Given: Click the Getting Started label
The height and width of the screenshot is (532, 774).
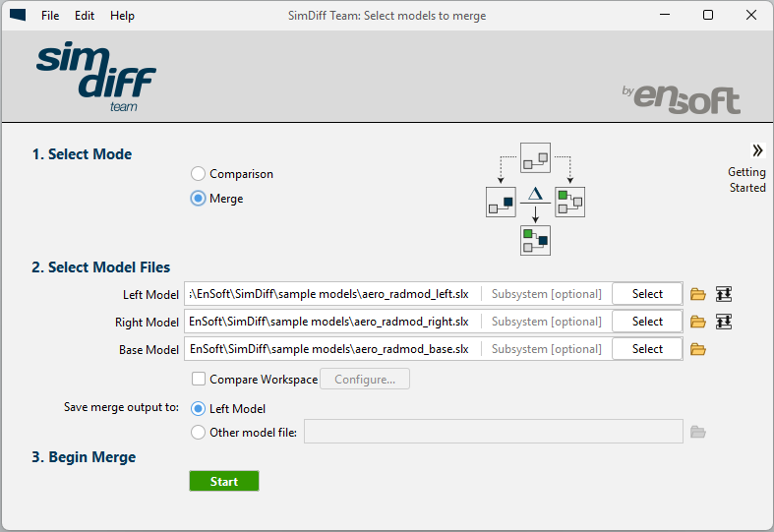Looking at the screenshot, I should click(746, 180).
